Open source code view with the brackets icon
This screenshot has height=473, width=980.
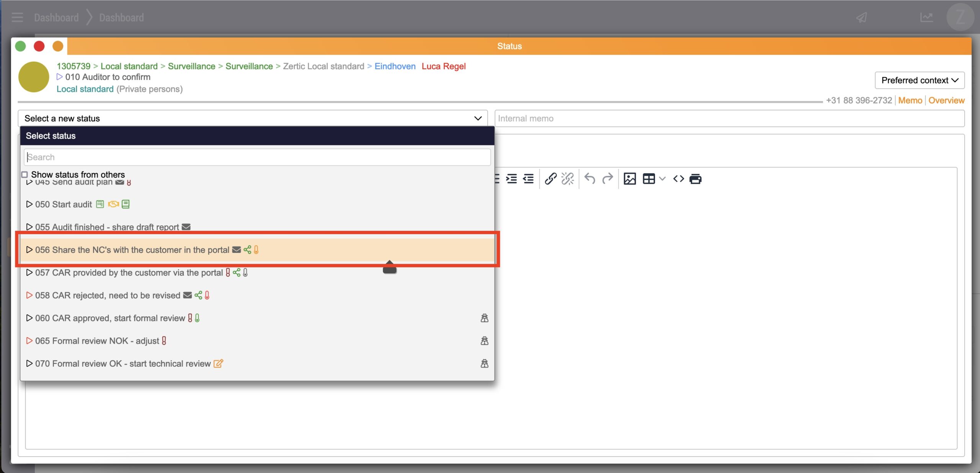click(678, 179)
